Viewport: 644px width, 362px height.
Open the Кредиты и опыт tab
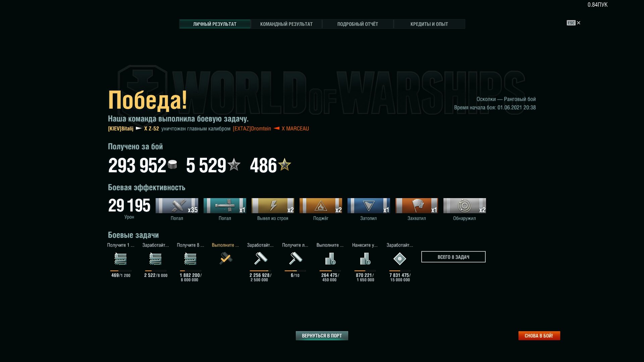429,24
